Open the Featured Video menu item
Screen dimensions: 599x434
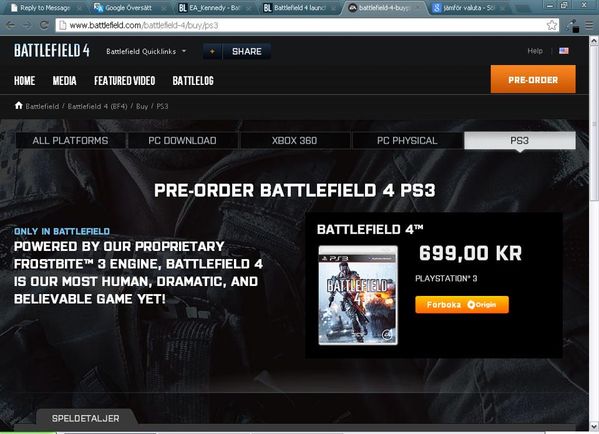125,81
